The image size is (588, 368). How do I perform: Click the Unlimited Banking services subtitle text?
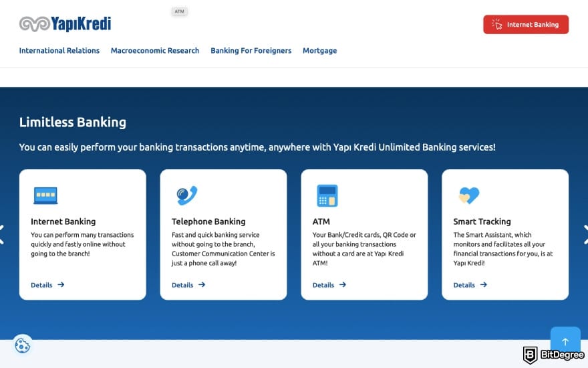257,147
